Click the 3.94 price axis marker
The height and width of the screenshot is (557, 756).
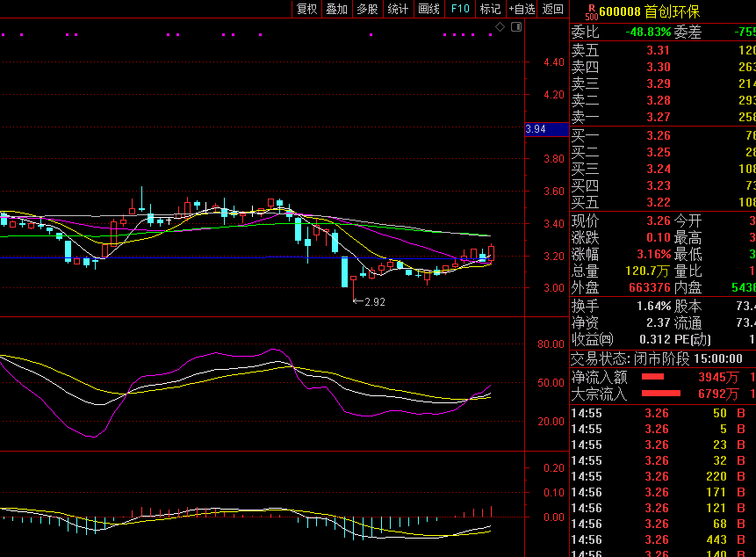547,129
